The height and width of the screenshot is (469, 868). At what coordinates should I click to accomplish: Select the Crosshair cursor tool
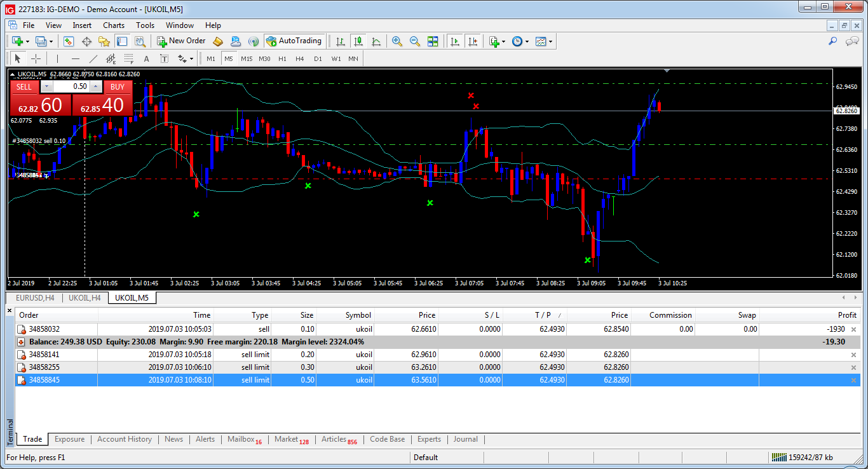[36, 59]
